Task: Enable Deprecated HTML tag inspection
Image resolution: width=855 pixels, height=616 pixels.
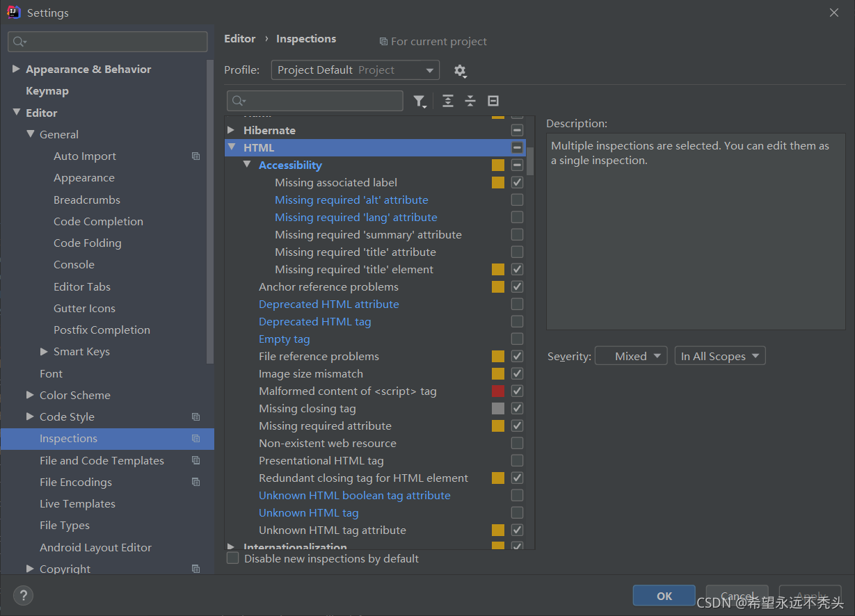Action: [517, 321]
